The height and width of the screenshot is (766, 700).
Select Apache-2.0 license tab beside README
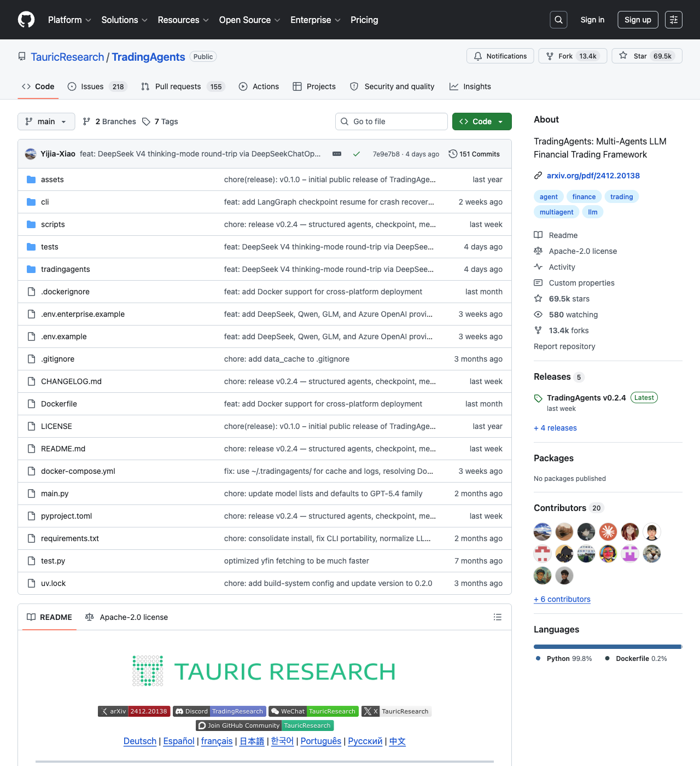pyautogui.click(x=126, y=617)
